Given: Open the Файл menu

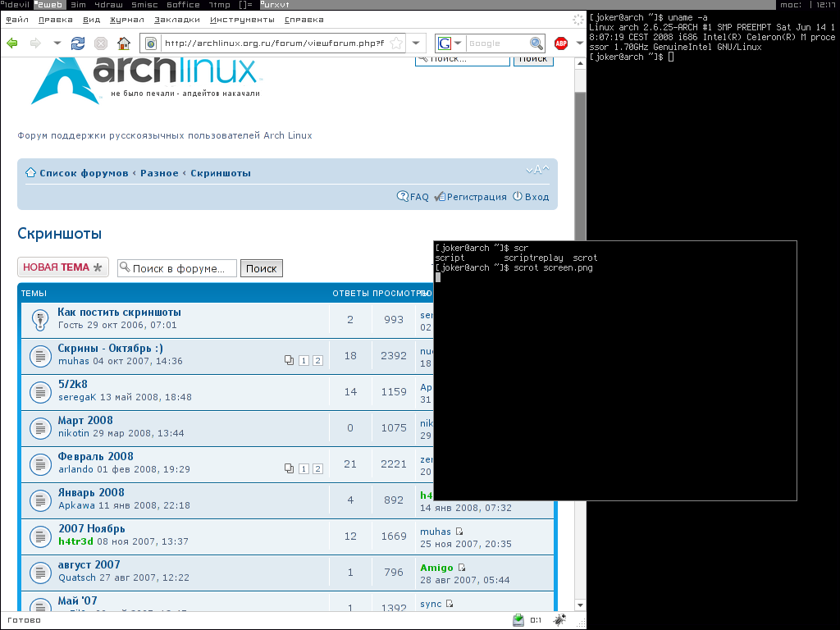Looking at the screenshot, I should click(x=17, y=20).
